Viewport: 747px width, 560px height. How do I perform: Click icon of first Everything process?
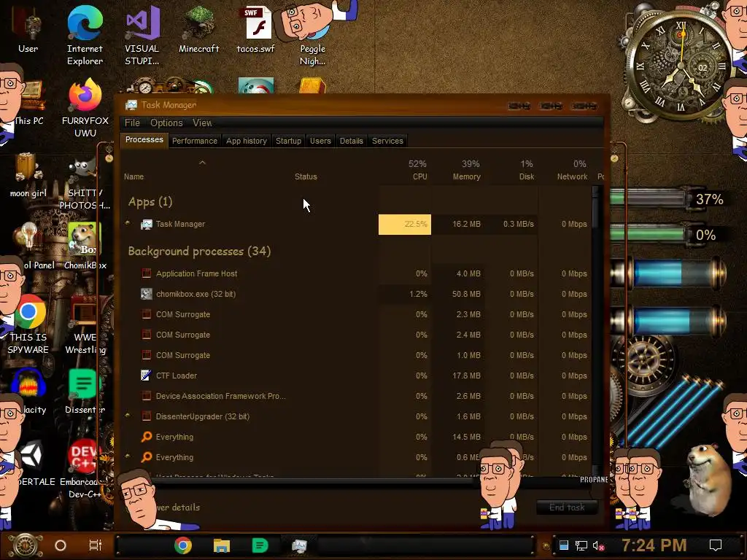point(146,437)
